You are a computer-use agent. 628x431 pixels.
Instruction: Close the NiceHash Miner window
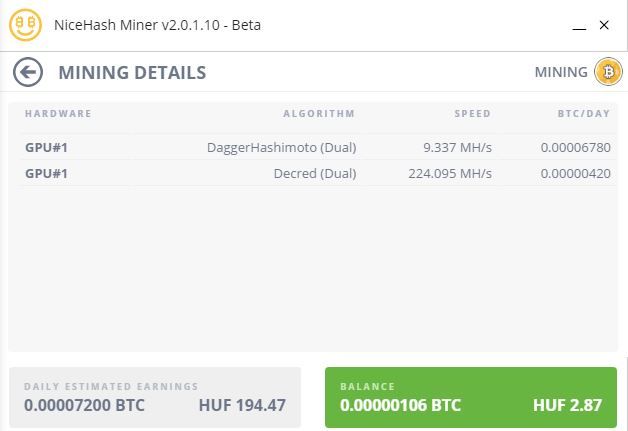pos(604,26)
